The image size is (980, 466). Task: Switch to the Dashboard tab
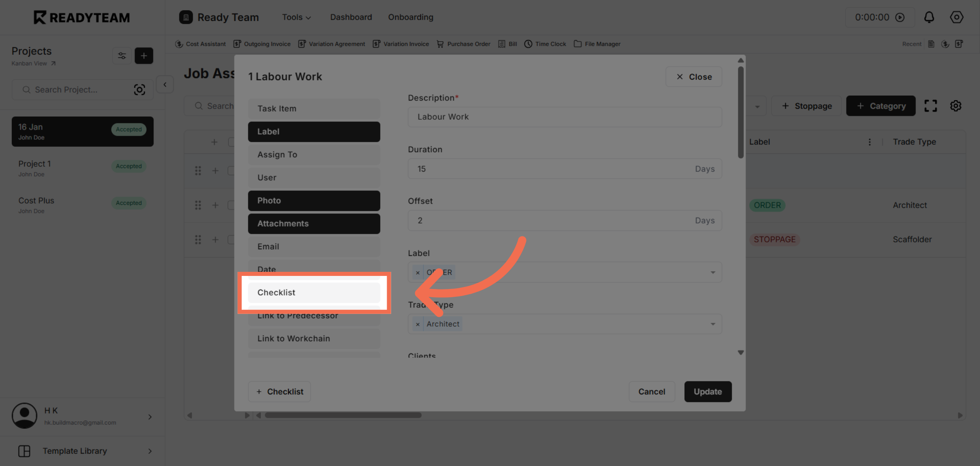[x=351, y=17]
